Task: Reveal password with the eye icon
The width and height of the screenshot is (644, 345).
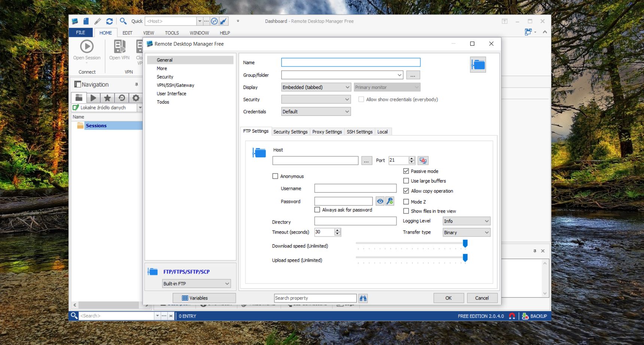Action: pos(380,201)
